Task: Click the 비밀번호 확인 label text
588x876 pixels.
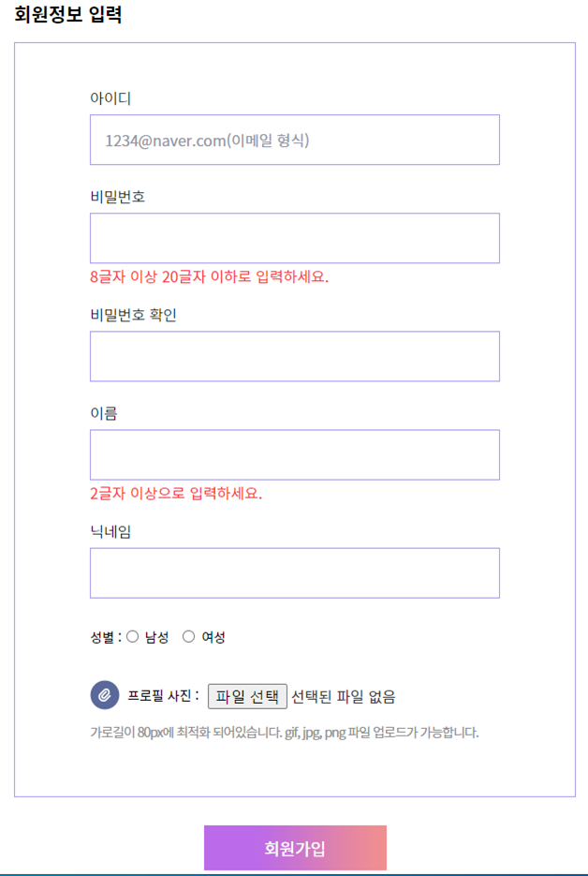Action: 133,315
